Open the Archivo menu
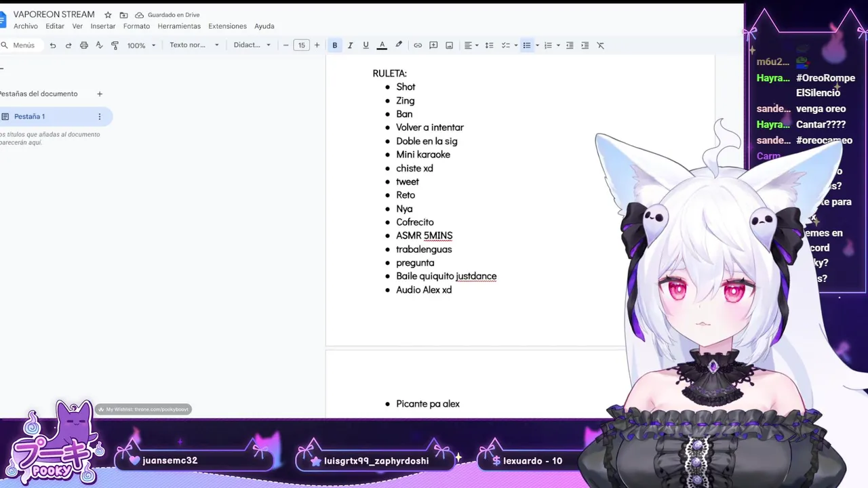 [x=26, y=26]
